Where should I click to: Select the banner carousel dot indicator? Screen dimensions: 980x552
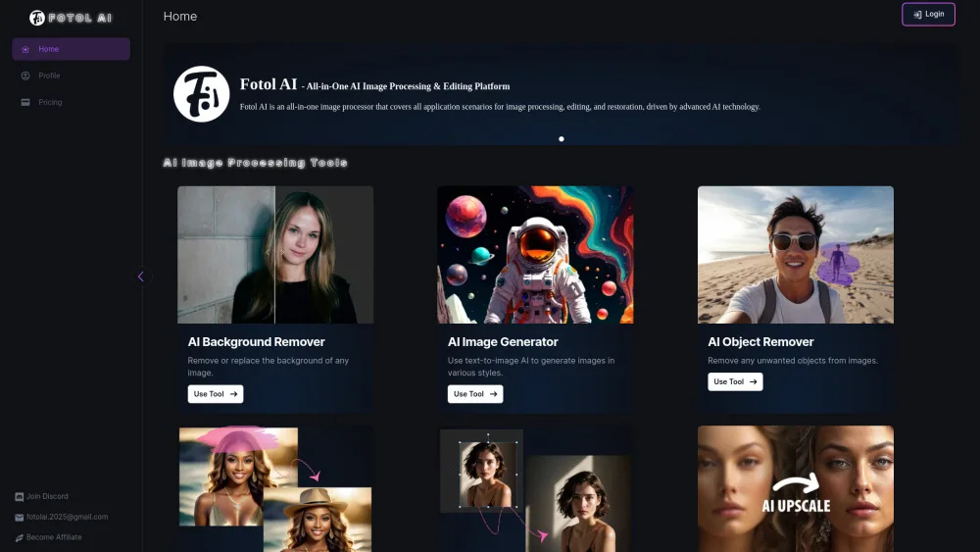click(x=562, y=139)
